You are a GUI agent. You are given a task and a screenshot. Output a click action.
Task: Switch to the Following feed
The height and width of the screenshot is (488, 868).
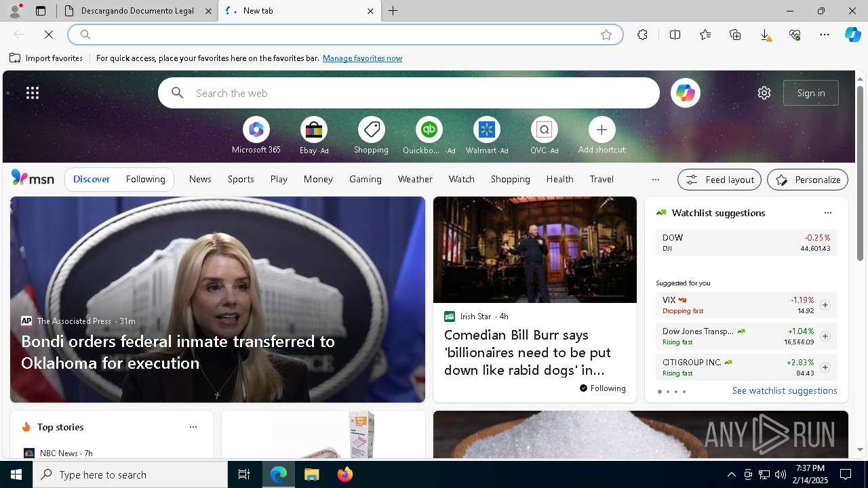(x=145, y=180)
